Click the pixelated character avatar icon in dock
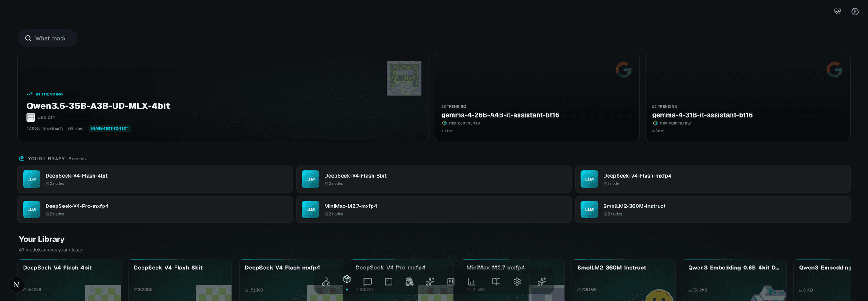This screenshot has width=868, height=301. point(409,282)
